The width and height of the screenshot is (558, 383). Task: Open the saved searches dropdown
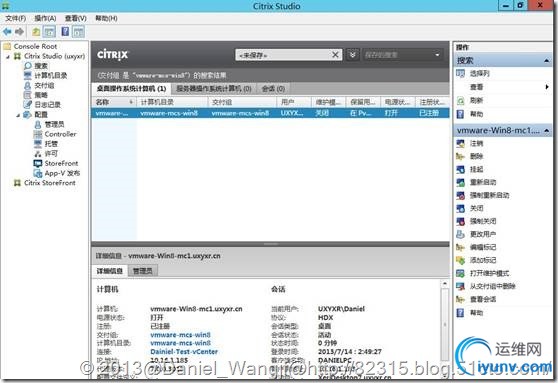(x=437, y=54)
